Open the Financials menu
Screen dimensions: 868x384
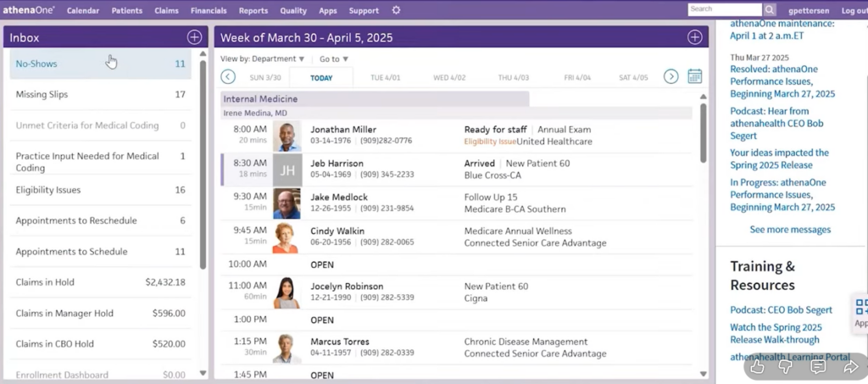(x=209, y=11)
